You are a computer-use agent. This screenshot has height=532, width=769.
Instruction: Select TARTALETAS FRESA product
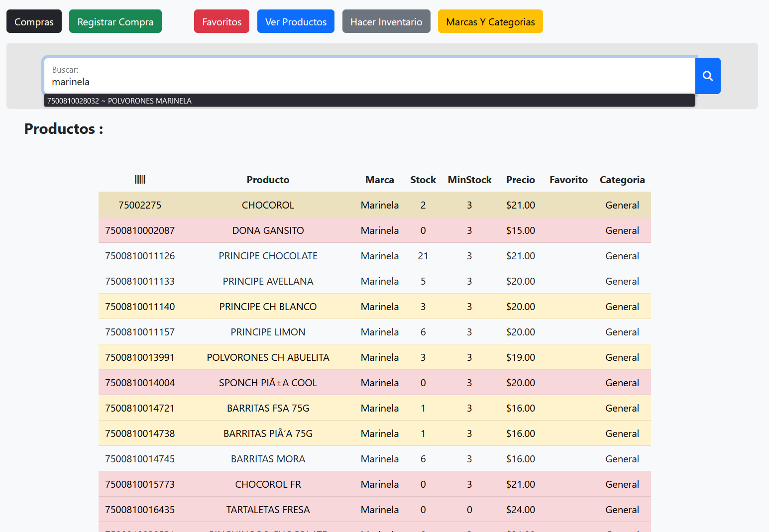click(x=268, y=510)
